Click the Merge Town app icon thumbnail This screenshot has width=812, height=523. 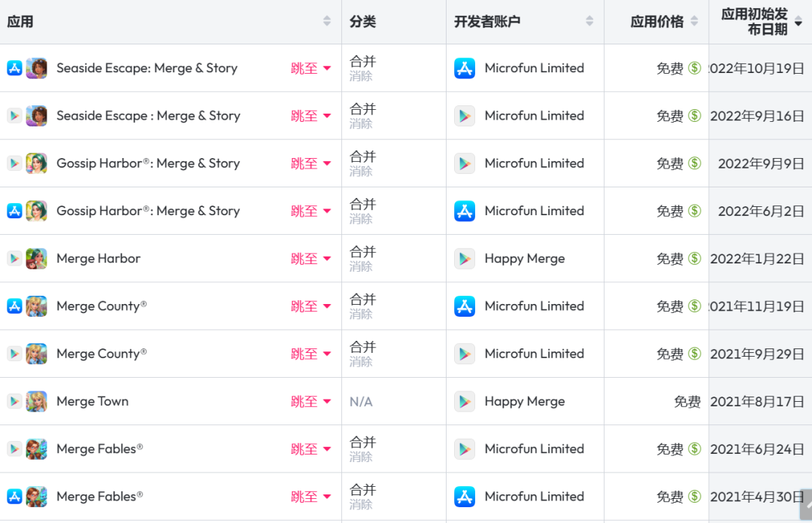pos(36,401)
